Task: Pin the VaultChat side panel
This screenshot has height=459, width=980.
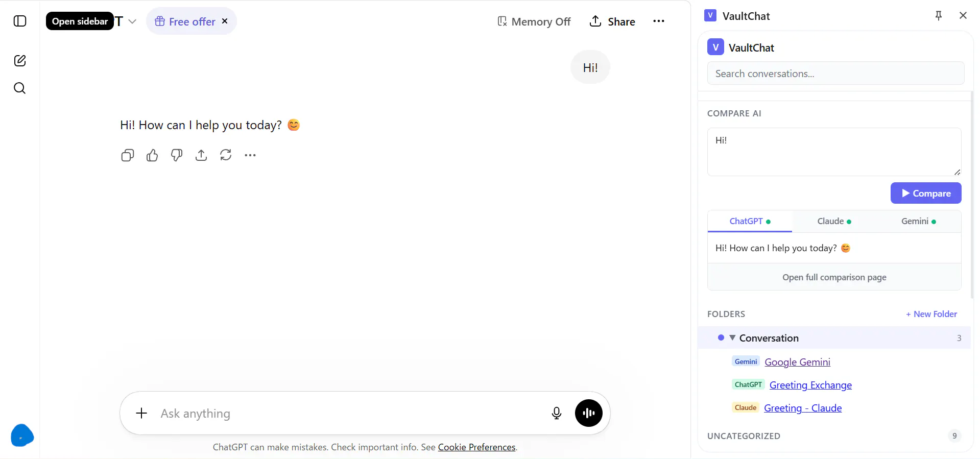Action: coord(939,16)
